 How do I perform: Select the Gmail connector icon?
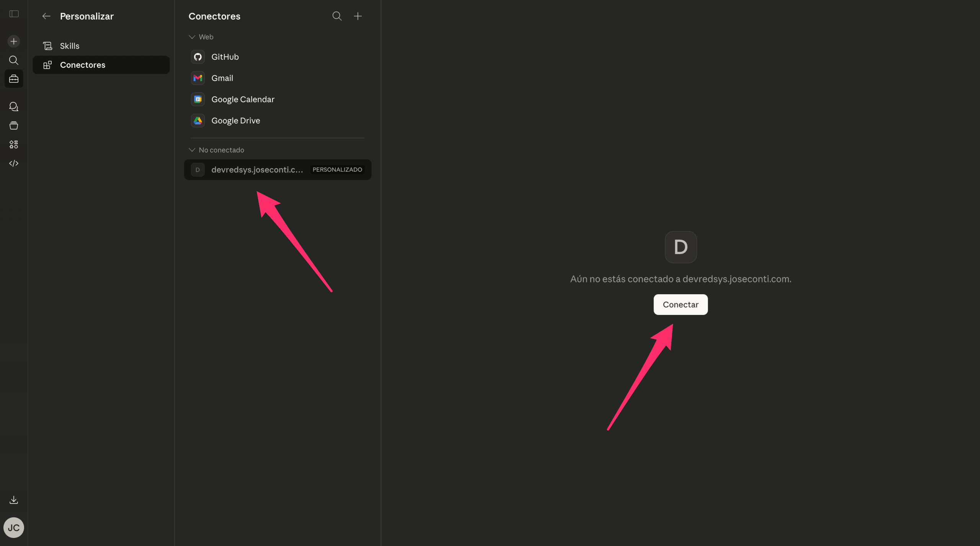pyautogui.click(x=198, y=78)
